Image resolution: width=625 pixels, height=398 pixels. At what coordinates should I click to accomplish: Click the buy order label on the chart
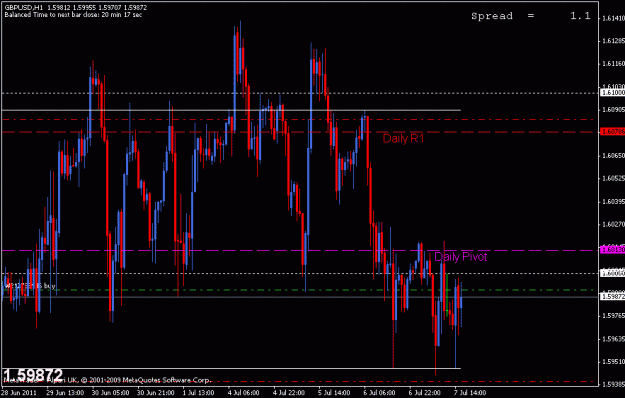coord(29,286)
